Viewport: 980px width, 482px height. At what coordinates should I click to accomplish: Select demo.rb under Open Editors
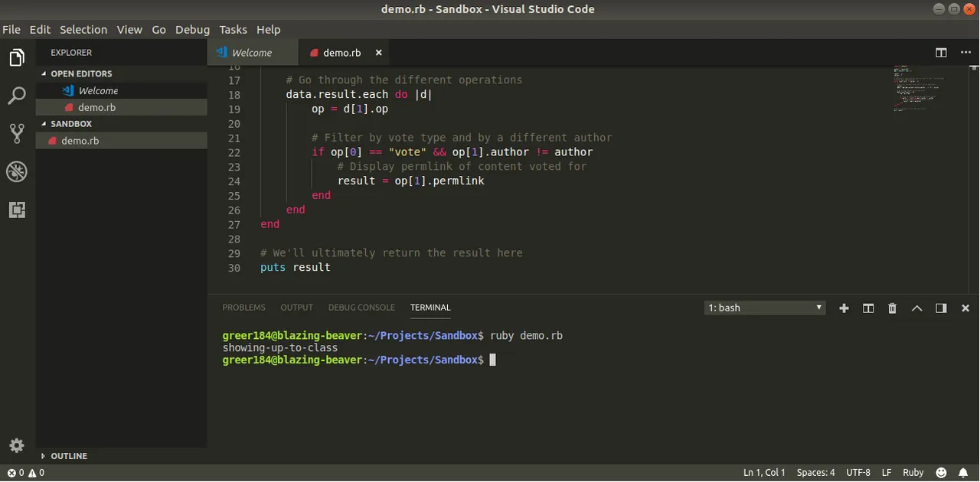121,107
